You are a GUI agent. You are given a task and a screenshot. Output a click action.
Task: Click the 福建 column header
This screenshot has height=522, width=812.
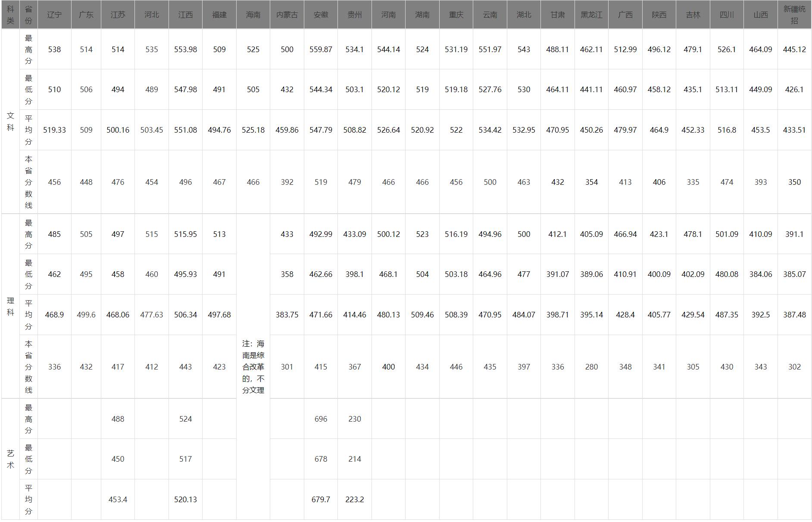[219, 15]
